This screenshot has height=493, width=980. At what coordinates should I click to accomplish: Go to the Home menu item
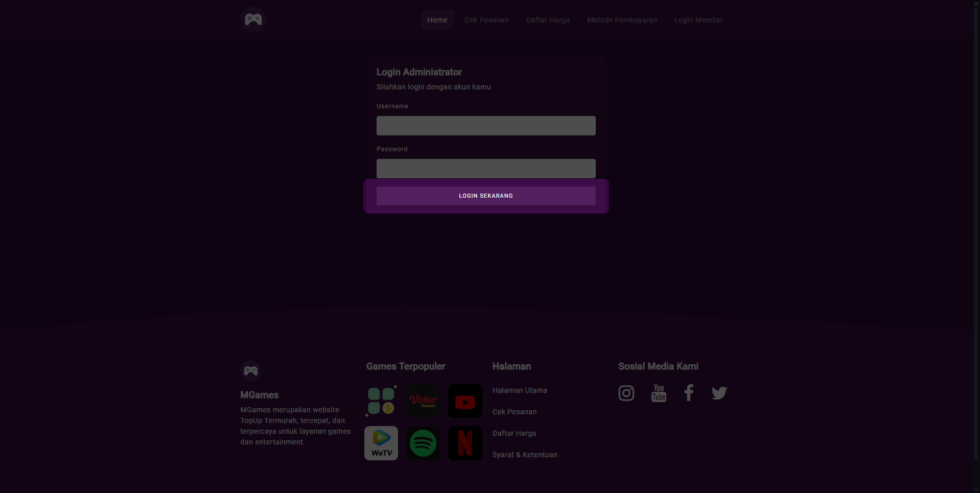[437, 20]
